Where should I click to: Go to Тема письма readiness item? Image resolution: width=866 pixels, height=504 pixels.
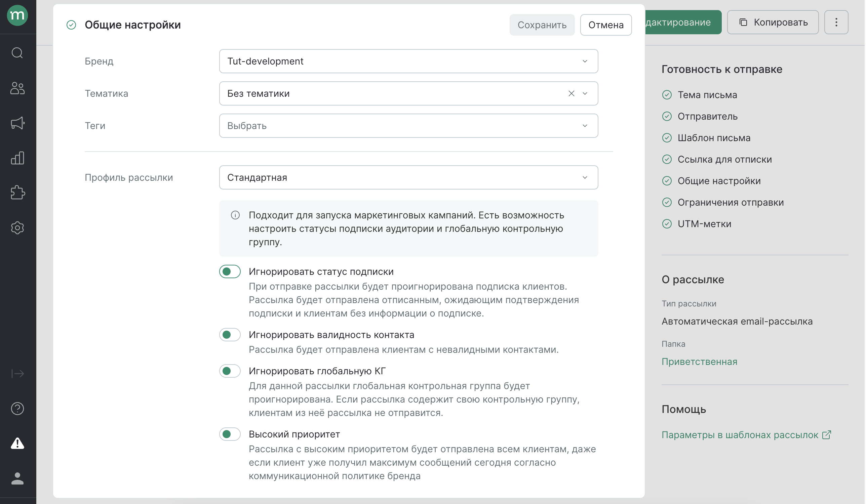(x=707, y=94)
